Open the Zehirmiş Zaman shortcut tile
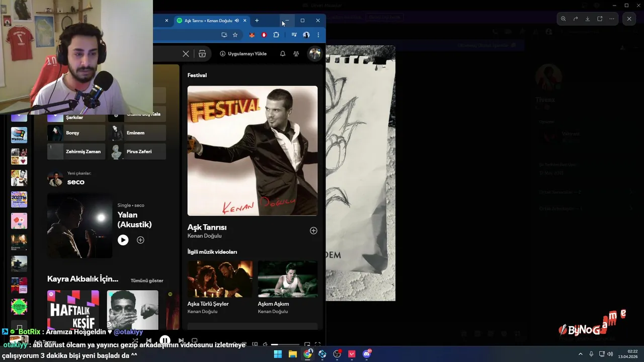 (76, 151)
